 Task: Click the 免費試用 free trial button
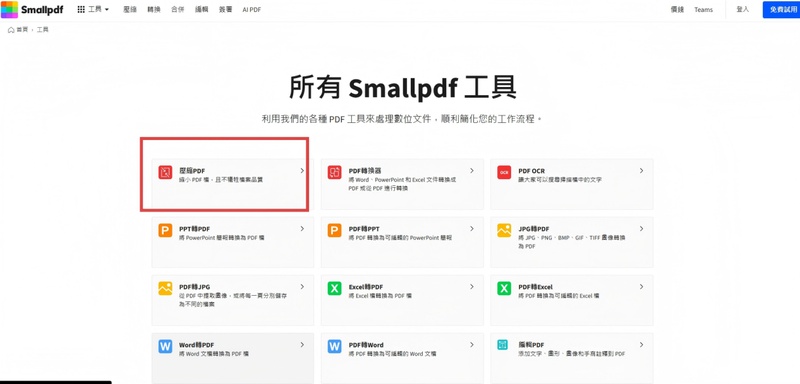coord(781,10)
